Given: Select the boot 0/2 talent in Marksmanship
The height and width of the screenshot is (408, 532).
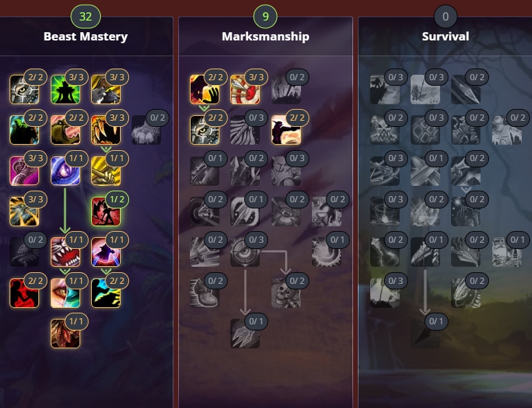Looking at the screenshot, I should click(x=204, y=293).
